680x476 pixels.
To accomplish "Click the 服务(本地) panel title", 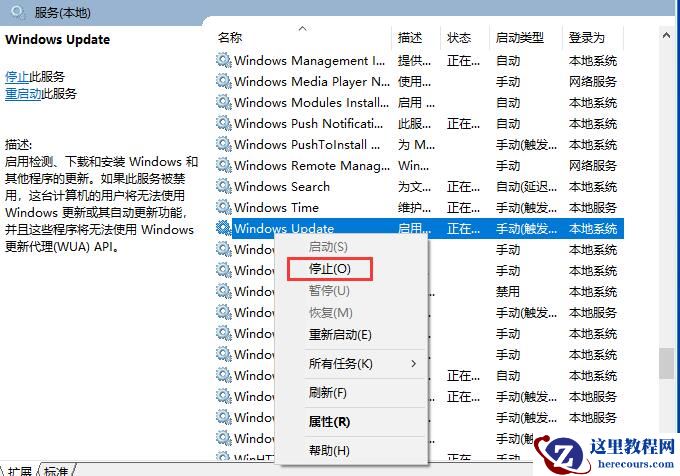I will (62, 12).
